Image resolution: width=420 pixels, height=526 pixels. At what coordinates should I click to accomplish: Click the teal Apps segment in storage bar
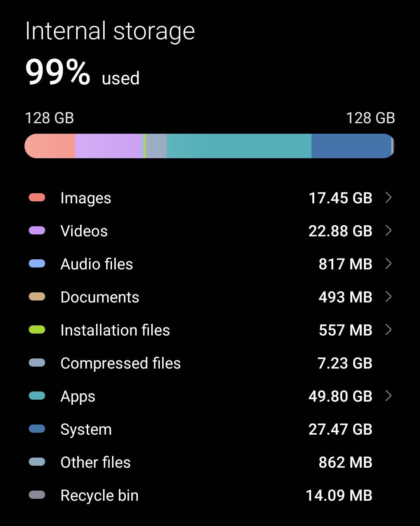(x=239, y=146)
